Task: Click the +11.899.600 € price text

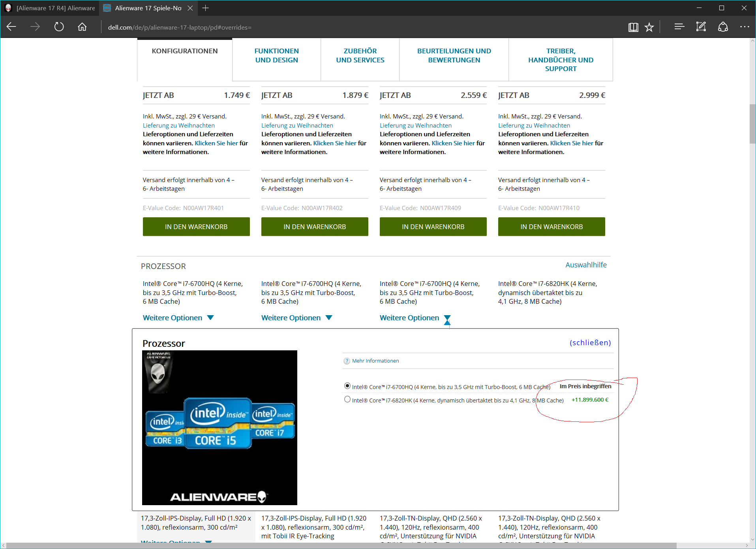Action: [590, 400]
